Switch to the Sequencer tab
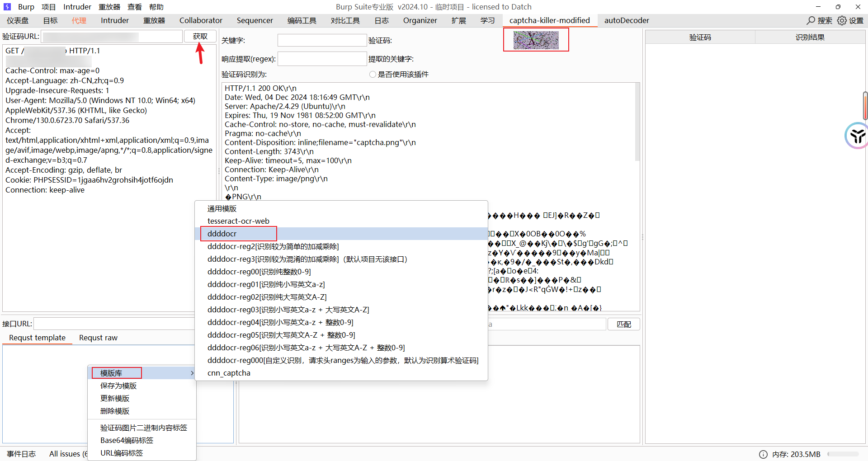Image resolution: width=868 pixels, height=461 pixels. (255, 20)
